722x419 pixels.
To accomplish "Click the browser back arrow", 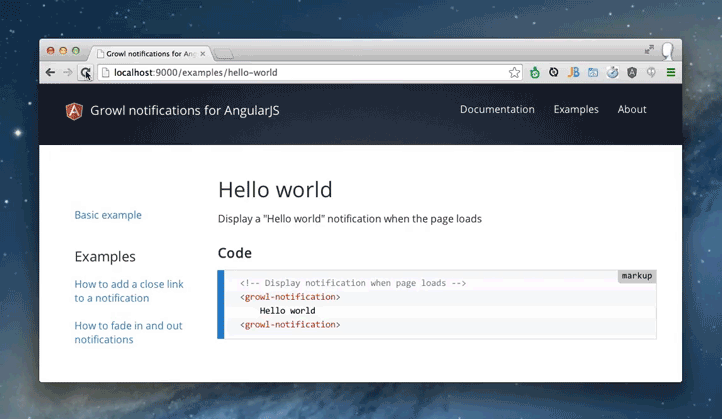I will (x=50, y=72).
